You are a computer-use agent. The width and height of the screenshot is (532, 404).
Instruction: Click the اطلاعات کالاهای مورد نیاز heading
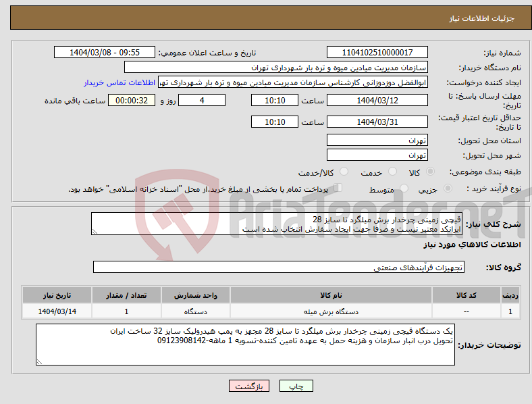(472, 245)
